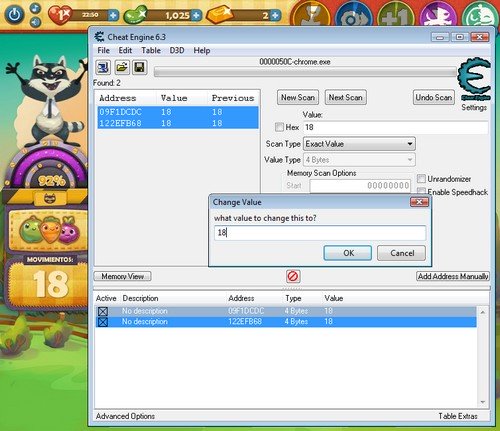The width and height of the screenshot is (500, 431).
Task: Open the Value Type 4 Bytes dropdown
Action: coord(359,160)
